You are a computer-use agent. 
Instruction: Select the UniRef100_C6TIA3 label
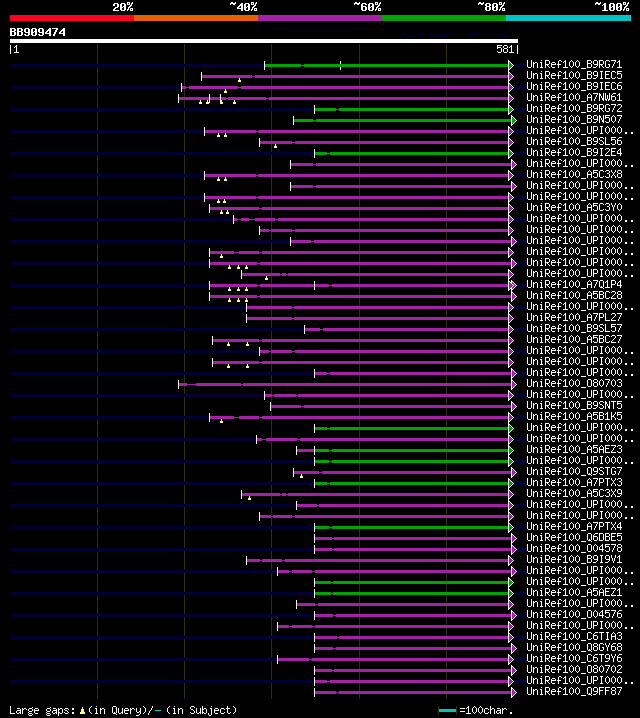pyautogui.click(x=574, y=636)
